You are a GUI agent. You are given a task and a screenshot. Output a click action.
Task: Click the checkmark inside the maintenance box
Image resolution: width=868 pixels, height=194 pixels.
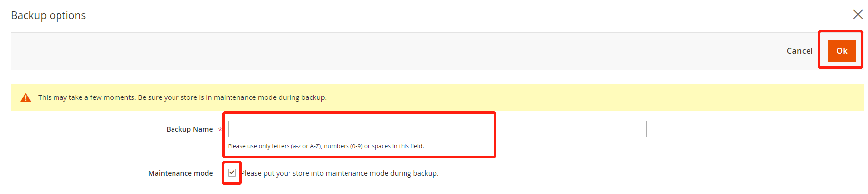232,173
